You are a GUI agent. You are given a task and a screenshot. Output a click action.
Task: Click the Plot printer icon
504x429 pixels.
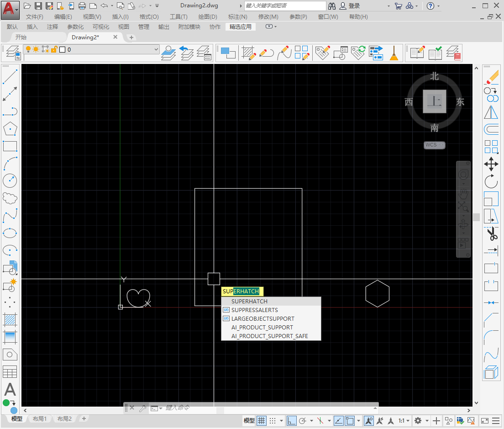coord(82,6)
